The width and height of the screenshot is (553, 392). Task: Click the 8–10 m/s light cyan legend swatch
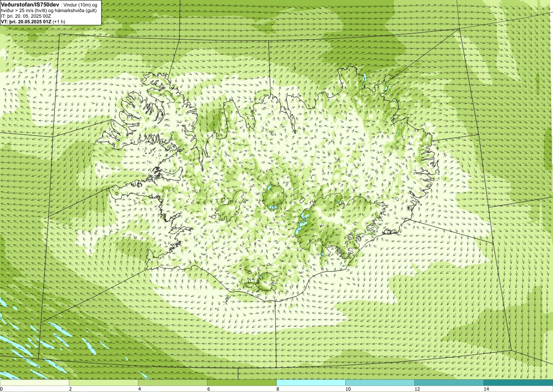311,383
